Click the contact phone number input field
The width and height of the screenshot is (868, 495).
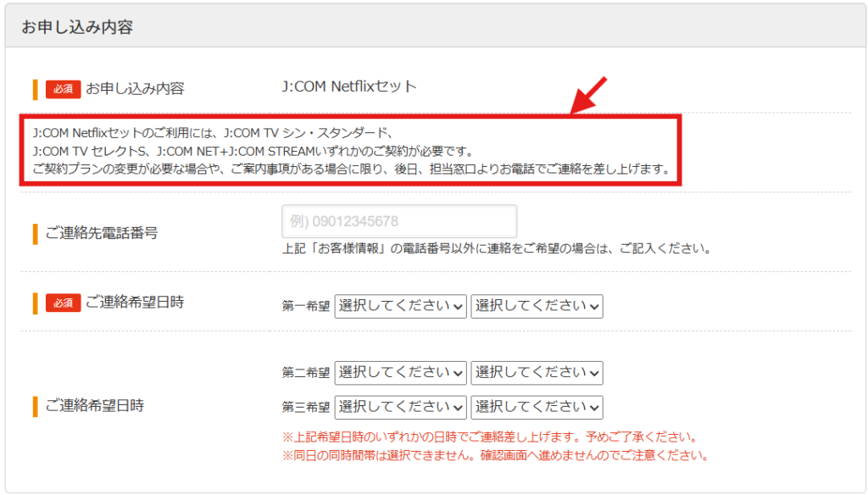pyautogui.click(x=399, y=221)
